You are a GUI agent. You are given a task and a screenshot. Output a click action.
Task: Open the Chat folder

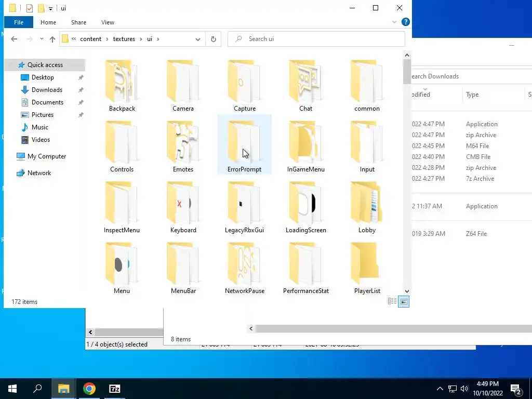click(305, 86)
